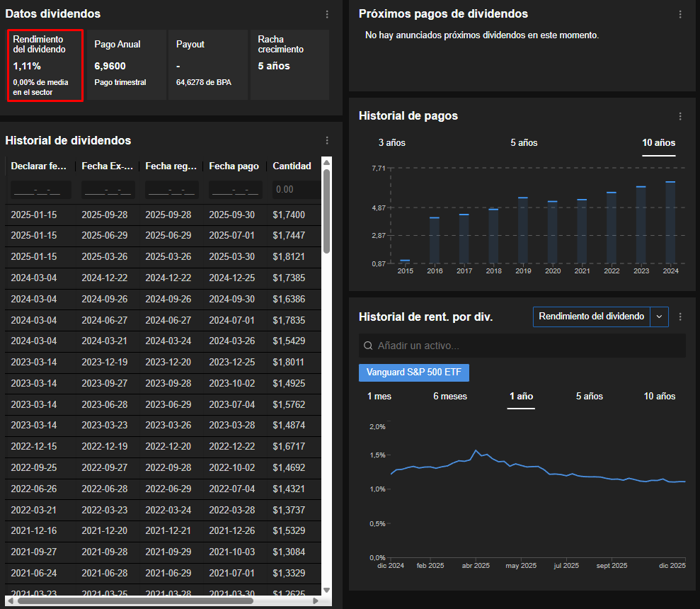Select the 3 años tab in Historial de pagos
This screenshot has height=609, width=700.
point(391,143)
